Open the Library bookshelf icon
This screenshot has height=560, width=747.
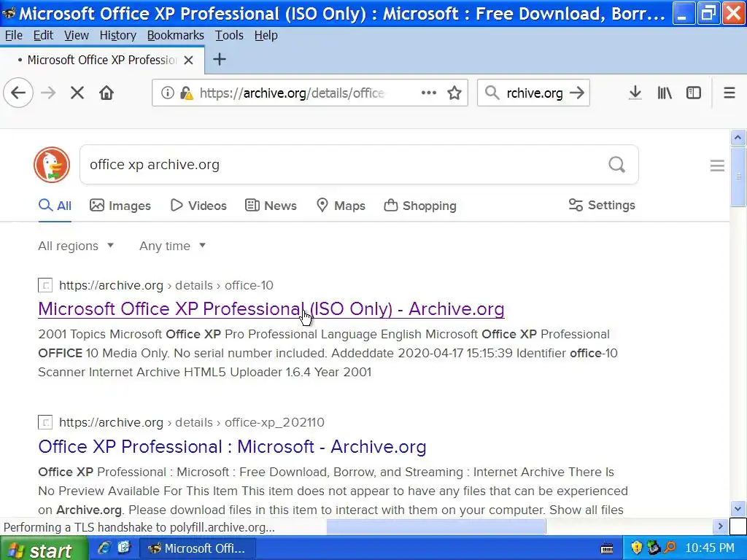(664, 93)
